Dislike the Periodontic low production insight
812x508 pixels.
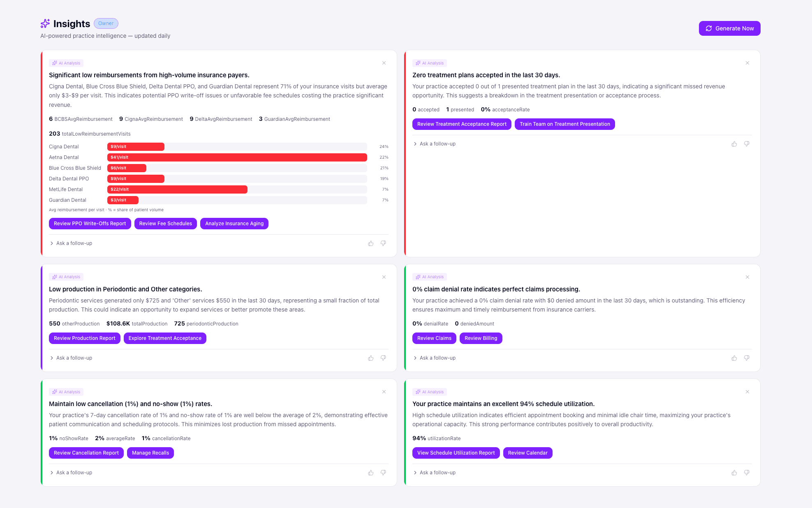383,358
